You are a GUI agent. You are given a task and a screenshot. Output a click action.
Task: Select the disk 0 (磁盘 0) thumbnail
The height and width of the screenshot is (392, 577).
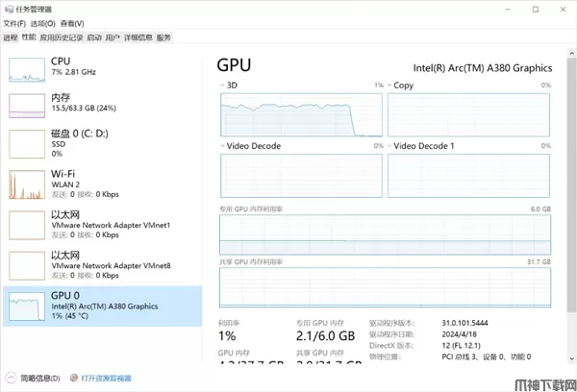[26, 143]
